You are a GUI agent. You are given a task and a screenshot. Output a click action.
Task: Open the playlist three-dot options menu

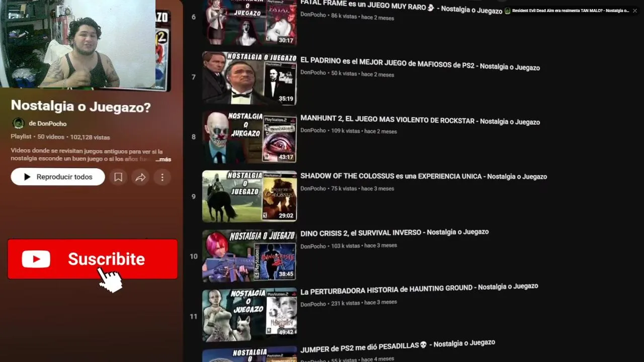pos(162,177)
